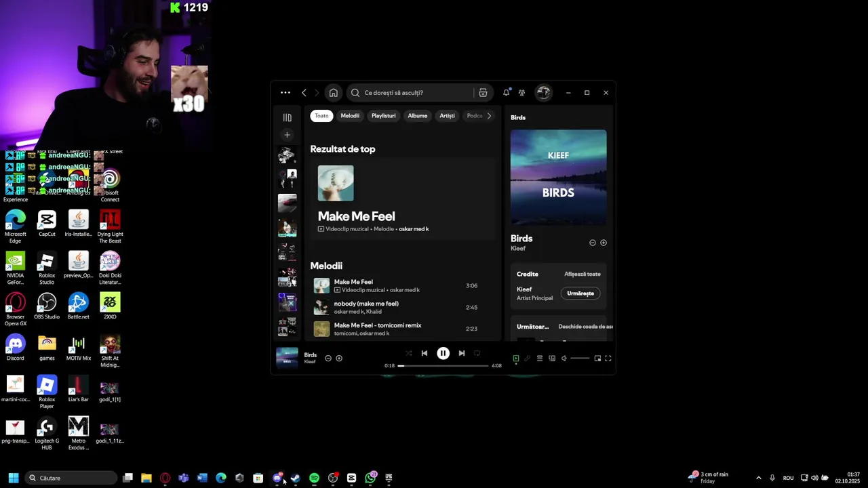Open Spotify notifications bell
Image resolution: width=868 pixels, height=488 pixels.
[x=506, y=93]
